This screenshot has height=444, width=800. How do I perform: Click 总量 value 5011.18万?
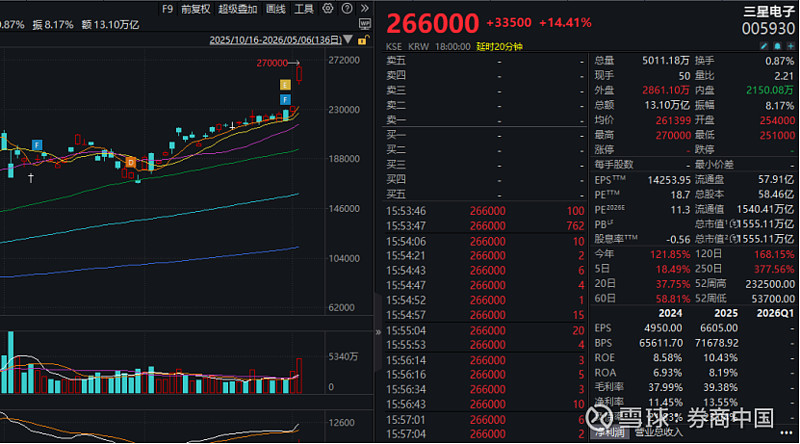(x=665, y=61)
